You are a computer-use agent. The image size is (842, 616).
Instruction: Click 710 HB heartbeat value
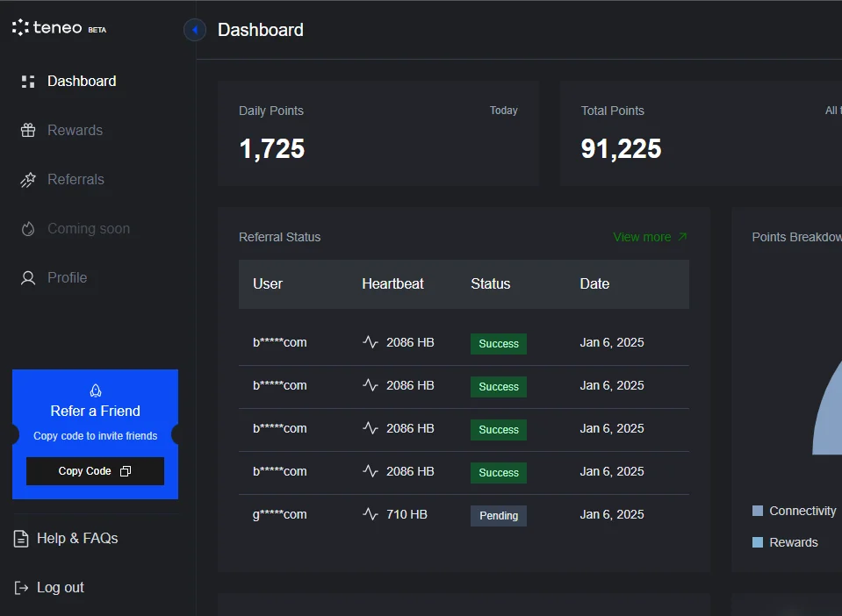407,514
